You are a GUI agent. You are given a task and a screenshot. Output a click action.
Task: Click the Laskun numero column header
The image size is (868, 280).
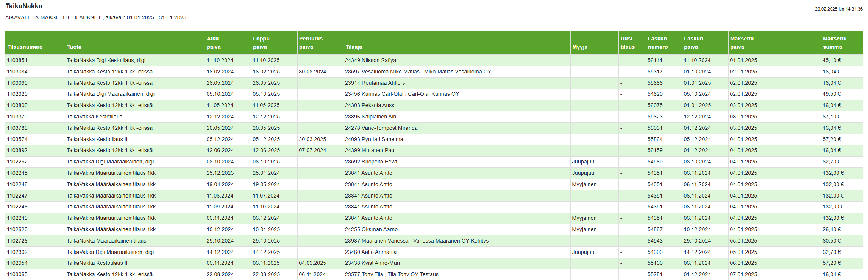658,43
